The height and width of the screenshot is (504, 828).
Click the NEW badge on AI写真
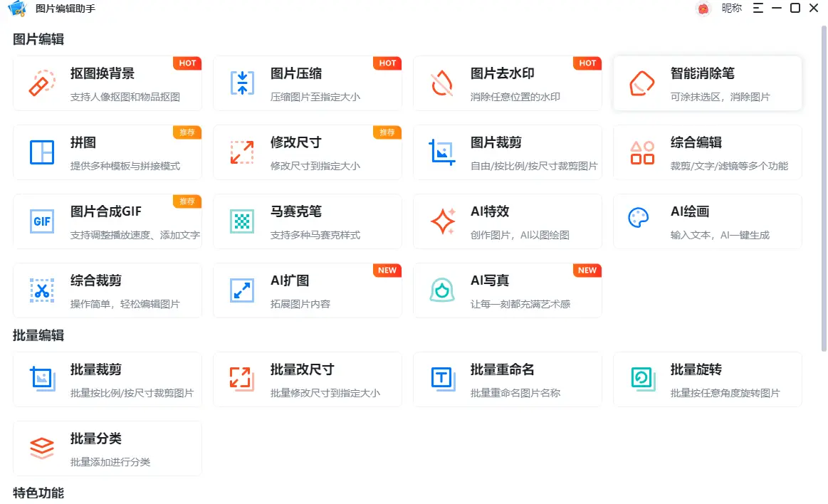click(587, 271)
